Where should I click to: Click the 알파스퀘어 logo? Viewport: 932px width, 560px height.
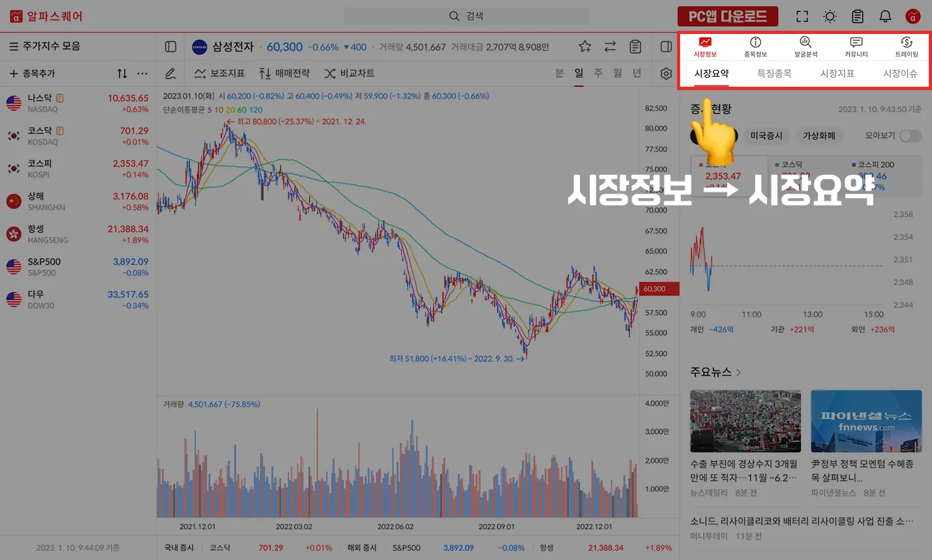coord(46,16)
